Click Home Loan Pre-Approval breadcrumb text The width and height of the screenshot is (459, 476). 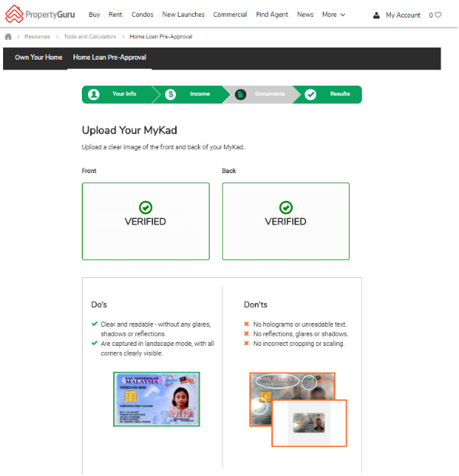point(161,37)
